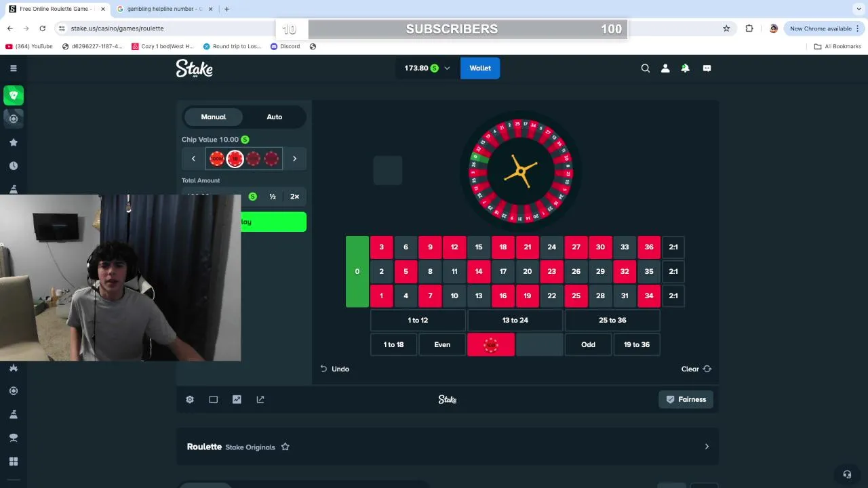
Task: Switch to gambling helpline number tab
Action: pyautogui.click(x=165, y=9)
